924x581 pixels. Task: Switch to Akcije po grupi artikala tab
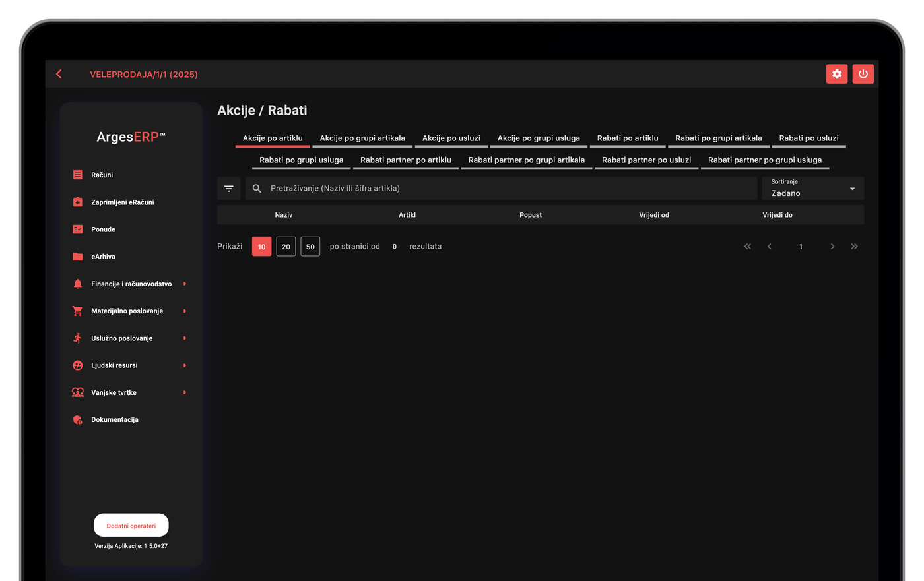point(362,138)
